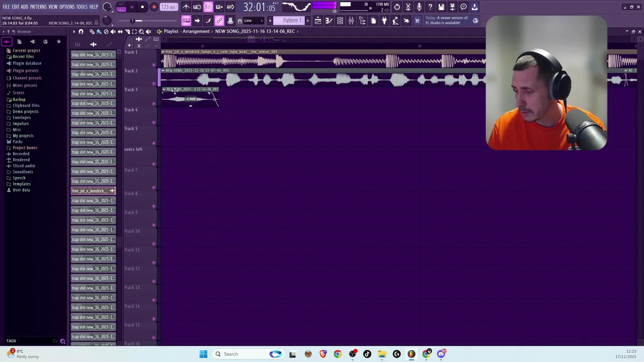Screen dimensions: 644x362
Task: Select the playlist zoom magnifier tool
Action: [x=141, y=32]
